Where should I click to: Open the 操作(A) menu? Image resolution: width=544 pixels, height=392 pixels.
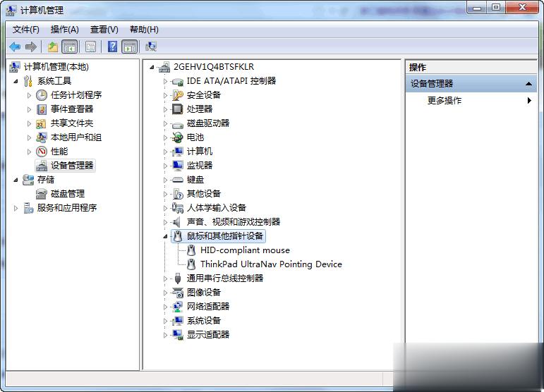tap(64, 30)
